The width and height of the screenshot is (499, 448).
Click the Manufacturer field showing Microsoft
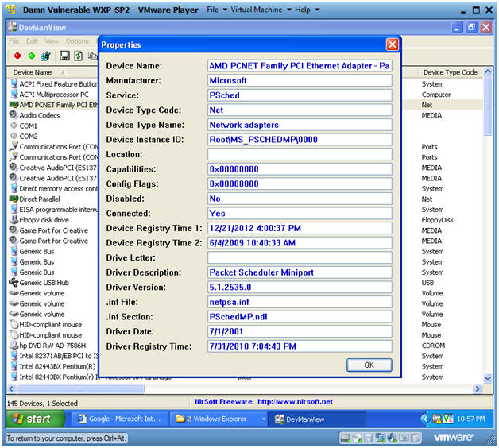tap(300, 80)
